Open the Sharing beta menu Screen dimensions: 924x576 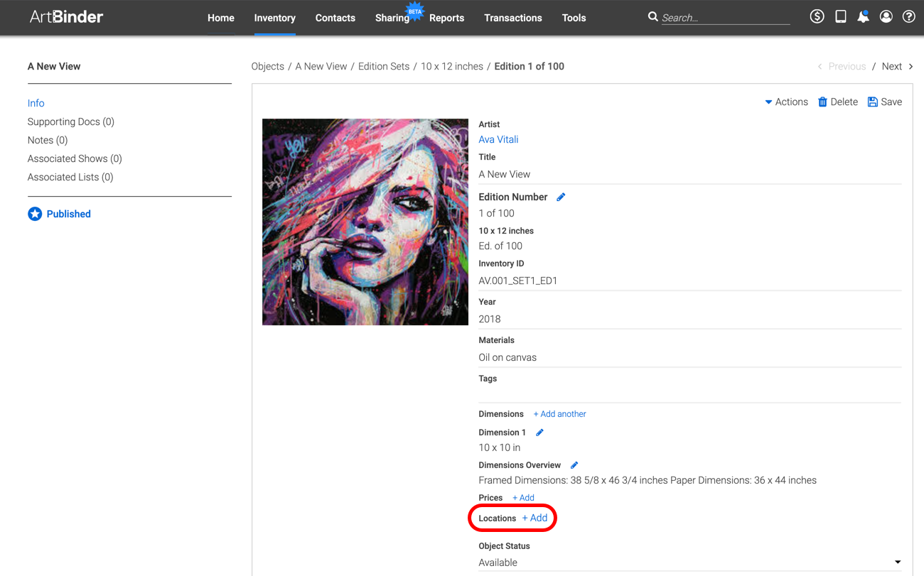point(392,18)
